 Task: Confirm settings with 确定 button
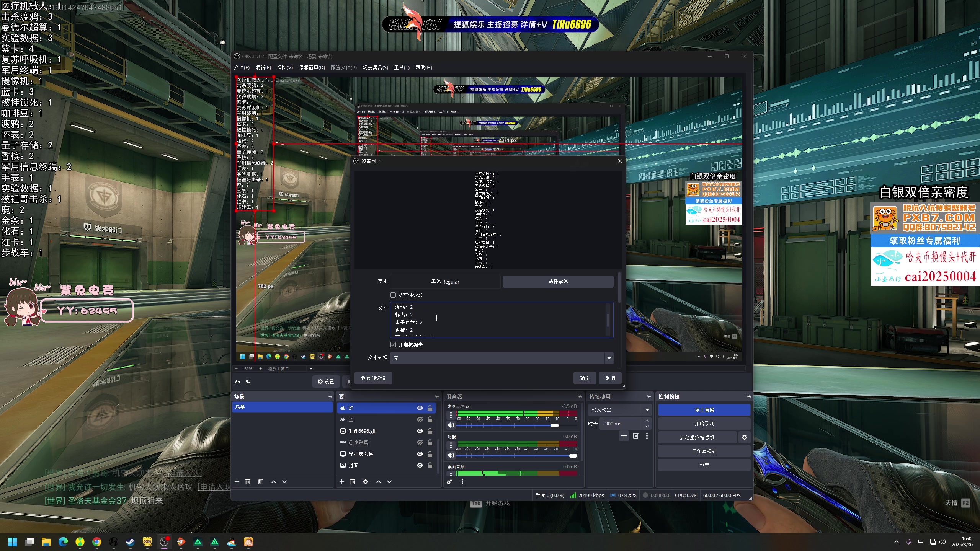[x=585, y=378]
